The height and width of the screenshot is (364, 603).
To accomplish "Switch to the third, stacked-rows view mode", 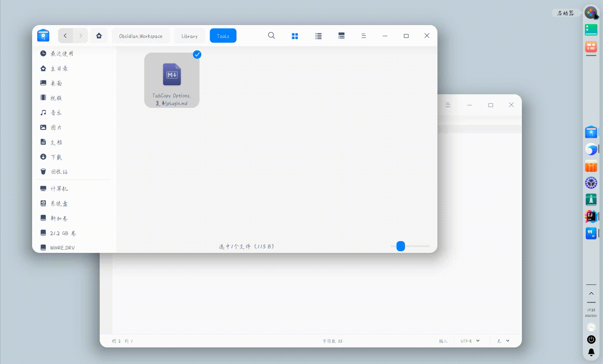I will pyautogui.click(x=341, y=36).
